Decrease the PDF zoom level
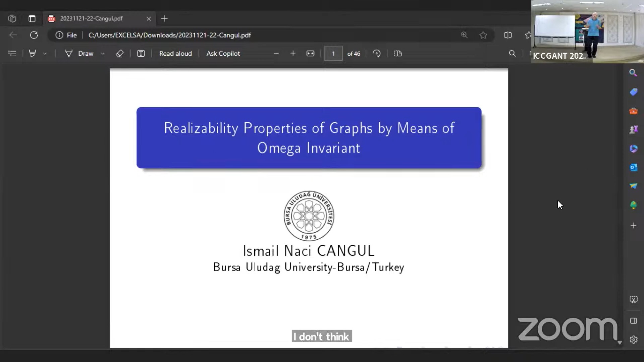The width and height of the screenshot is (644, 362). pos(276,53)
